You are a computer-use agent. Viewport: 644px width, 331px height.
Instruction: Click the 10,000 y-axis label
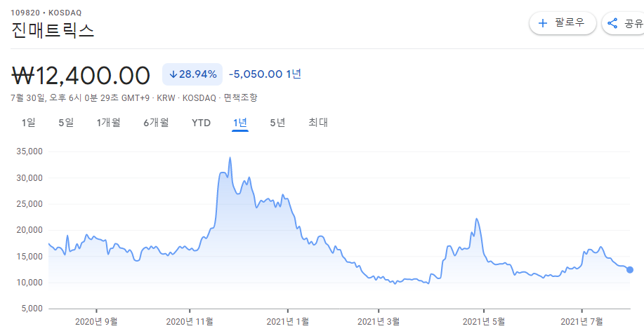pos(29,283)
